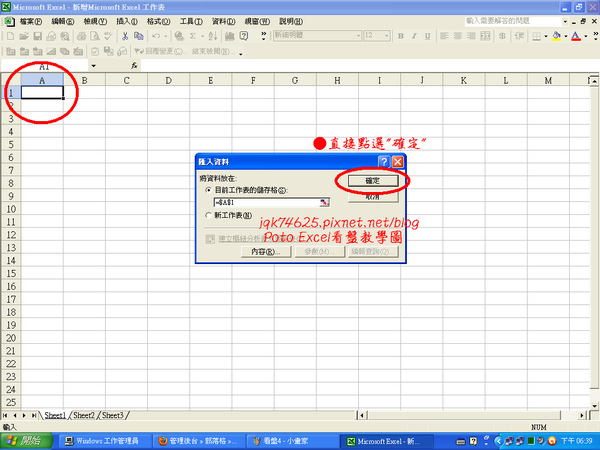Click the Insert Hyperlink globe icon
This screenshot has height=450, width=600.
pyautogui.click(x=179, y=36)
